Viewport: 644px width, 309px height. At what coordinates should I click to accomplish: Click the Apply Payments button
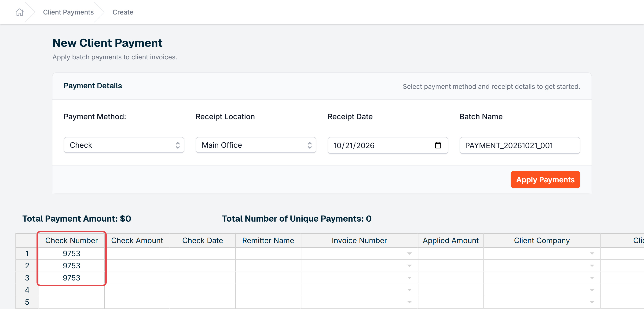point(545,179)
